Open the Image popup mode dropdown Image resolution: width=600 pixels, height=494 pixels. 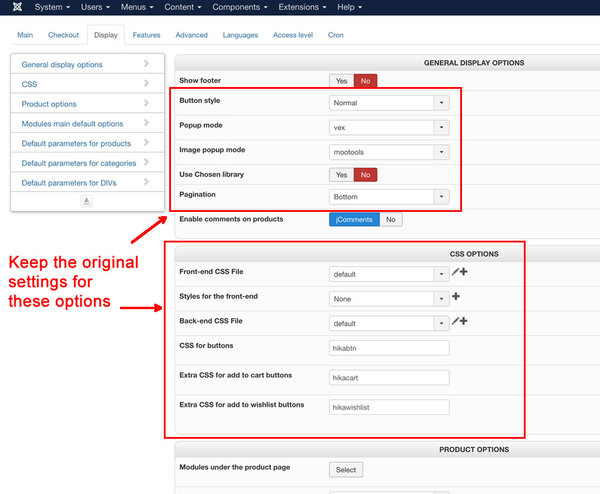click(x=389, y=152)
